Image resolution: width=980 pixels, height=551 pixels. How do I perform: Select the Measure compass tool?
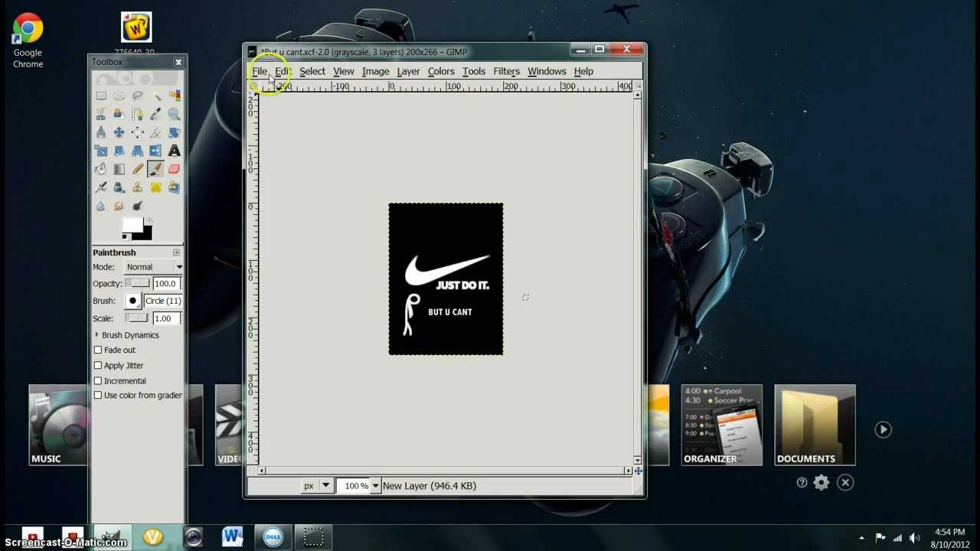click(101, 132)
